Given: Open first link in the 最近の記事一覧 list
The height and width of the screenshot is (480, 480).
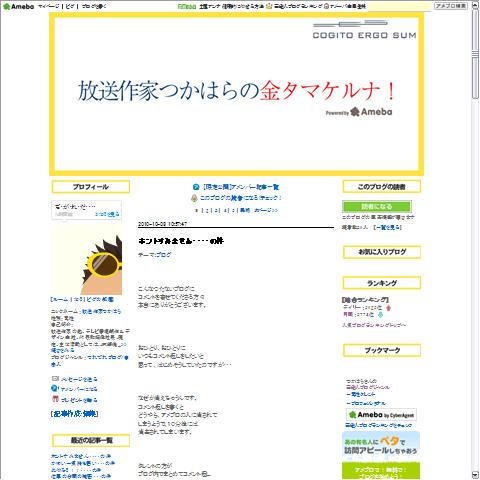Looking at the screenshot, I should pyautogui.click(x=81, y=456).
